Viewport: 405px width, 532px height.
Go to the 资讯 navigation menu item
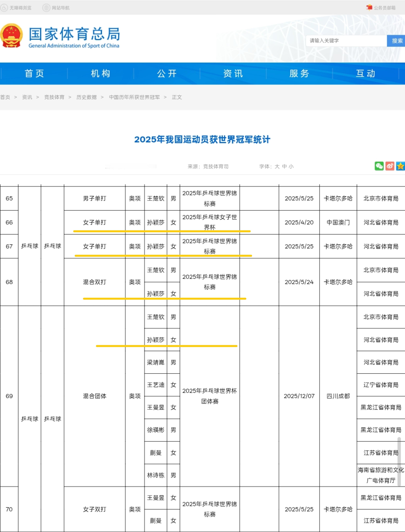[233, 73]
